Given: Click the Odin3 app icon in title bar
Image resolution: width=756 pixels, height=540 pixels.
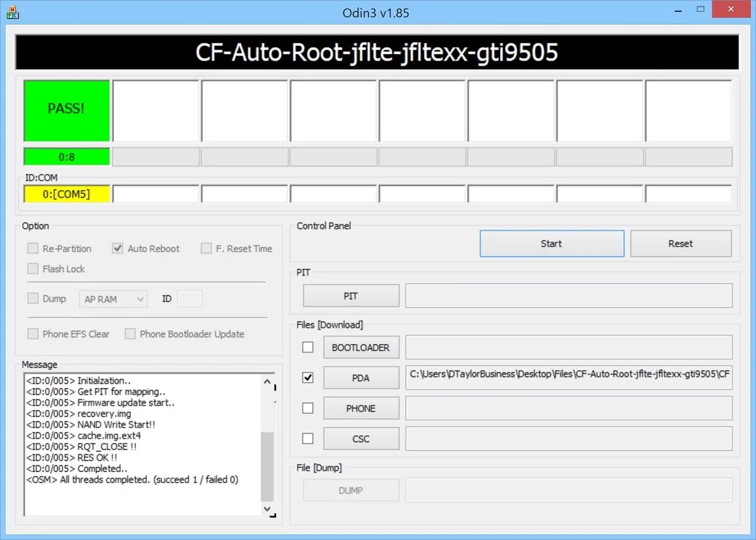Looking at the screenshot, I should click(12, 12).
